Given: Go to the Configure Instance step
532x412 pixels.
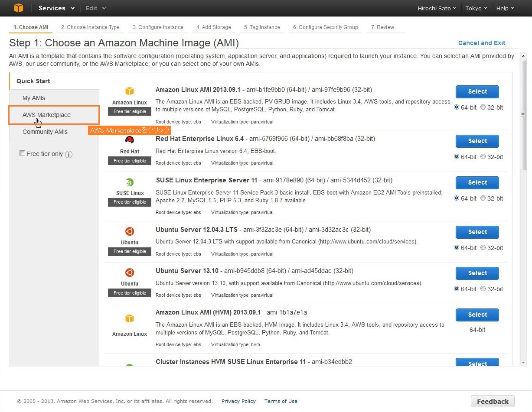Looking at the screenshot, I should 158,27.
